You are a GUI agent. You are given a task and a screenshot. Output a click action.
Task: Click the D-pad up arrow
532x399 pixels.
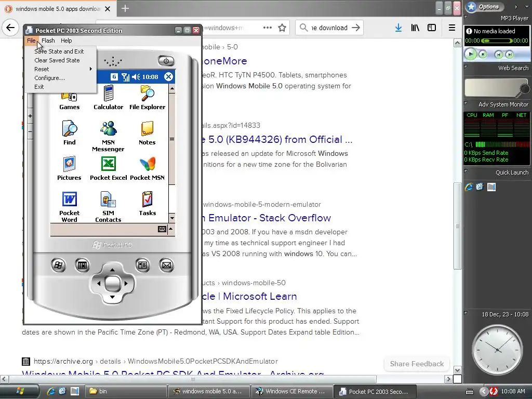112,270
